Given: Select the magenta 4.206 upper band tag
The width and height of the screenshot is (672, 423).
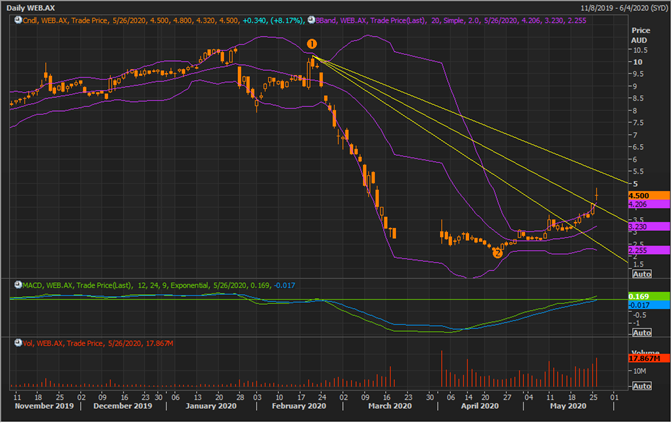Looking at the screenshot, I should (649, 204).
